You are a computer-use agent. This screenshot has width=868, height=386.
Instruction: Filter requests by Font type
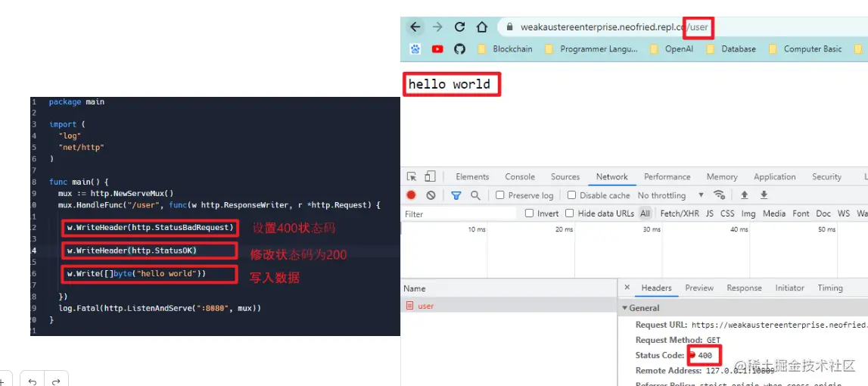point(801,213)
